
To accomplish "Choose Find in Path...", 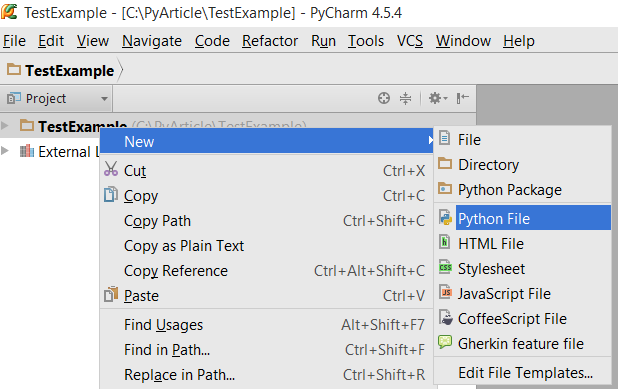I will coord(266,350).
